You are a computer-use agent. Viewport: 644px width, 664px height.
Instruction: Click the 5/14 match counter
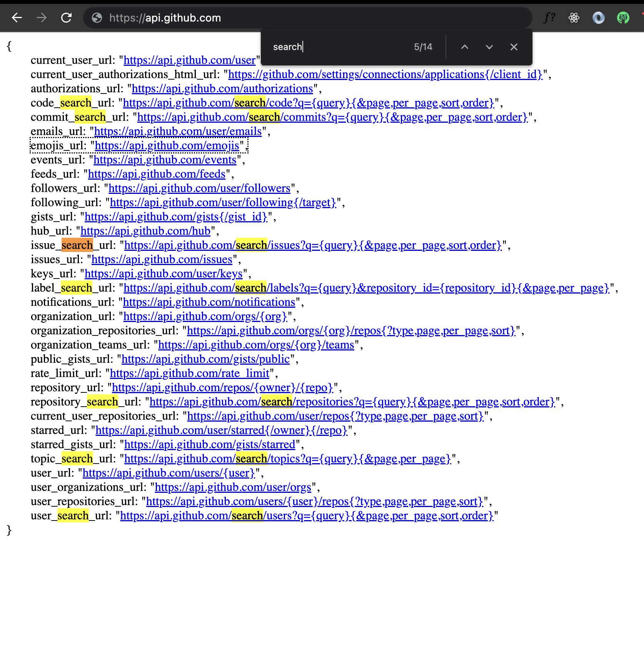pyautogui.click(x=423, y=47)
